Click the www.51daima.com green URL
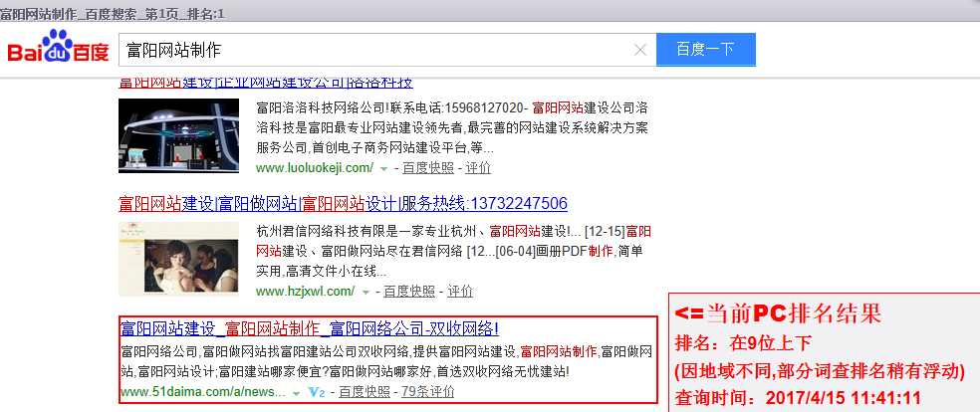The image size is (980, 412). click(201, 392)
